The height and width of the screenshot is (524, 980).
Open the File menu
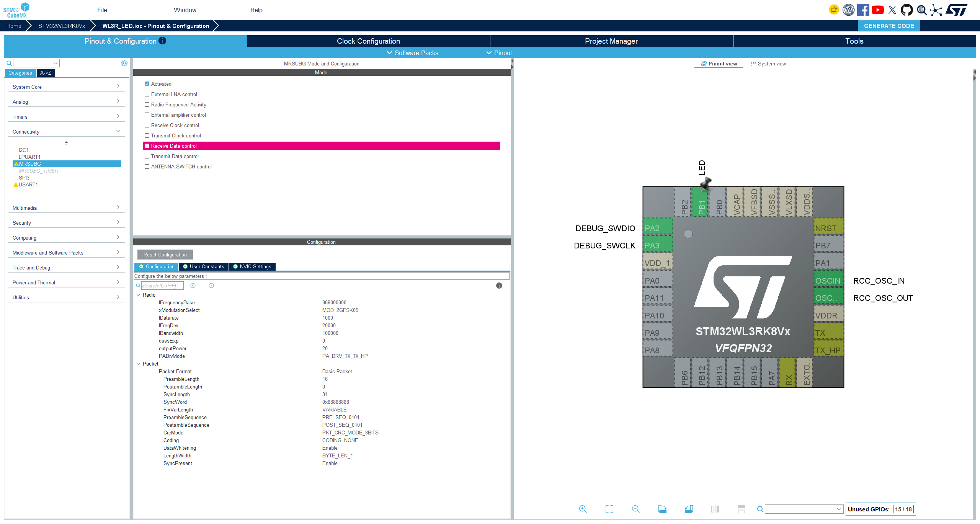coord(102,10)
